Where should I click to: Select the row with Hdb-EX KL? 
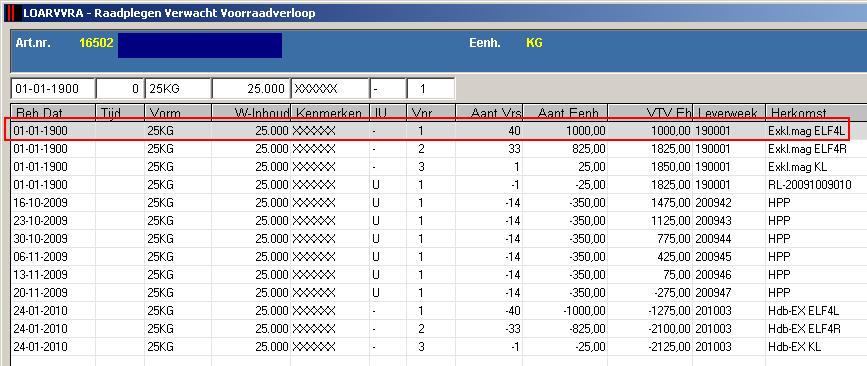(x=439, y=347)
